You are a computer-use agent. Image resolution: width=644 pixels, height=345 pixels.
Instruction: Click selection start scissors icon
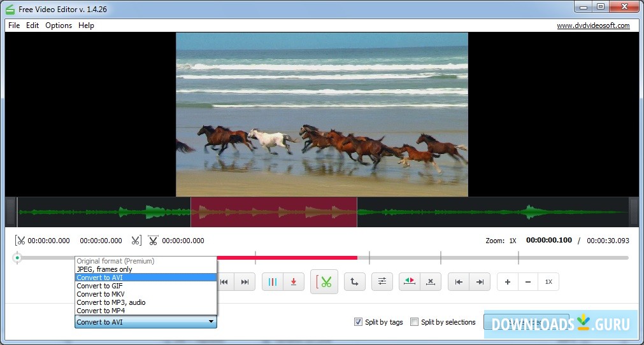20,241
